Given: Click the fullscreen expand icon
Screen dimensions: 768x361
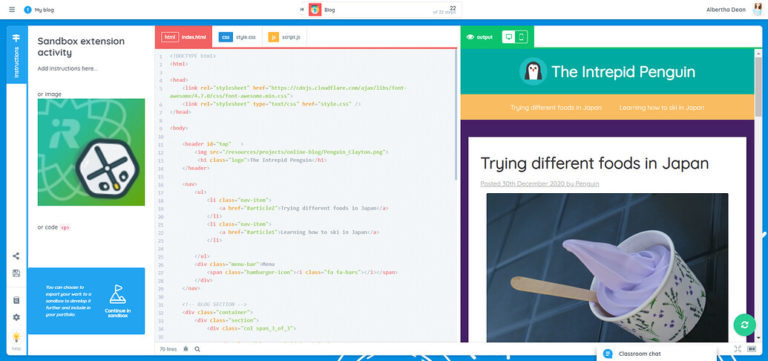Looking at the screenshot, I should pyautogui.click(x=738, y=349).
